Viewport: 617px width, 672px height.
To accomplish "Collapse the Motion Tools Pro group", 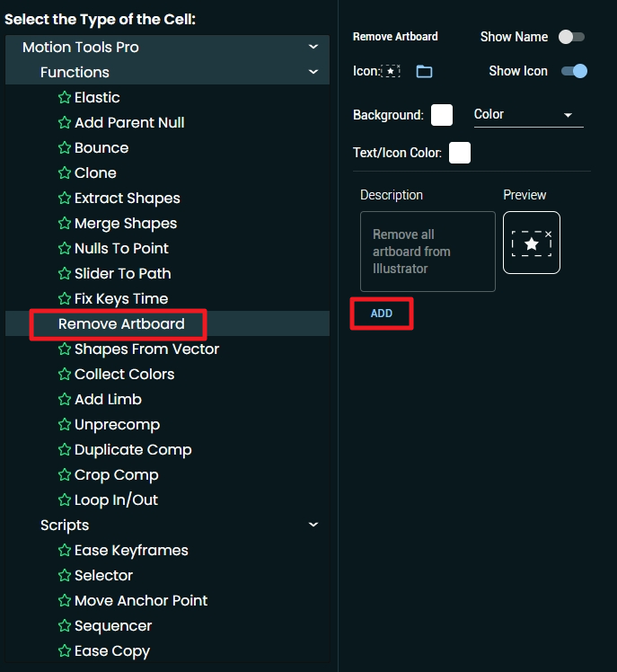I will (x=313, y=47).
